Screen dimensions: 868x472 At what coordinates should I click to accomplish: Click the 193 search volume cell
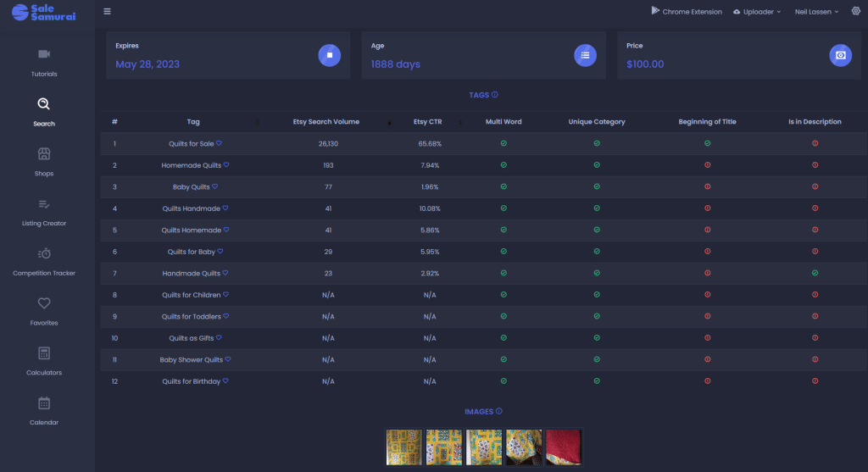[328, 165]
